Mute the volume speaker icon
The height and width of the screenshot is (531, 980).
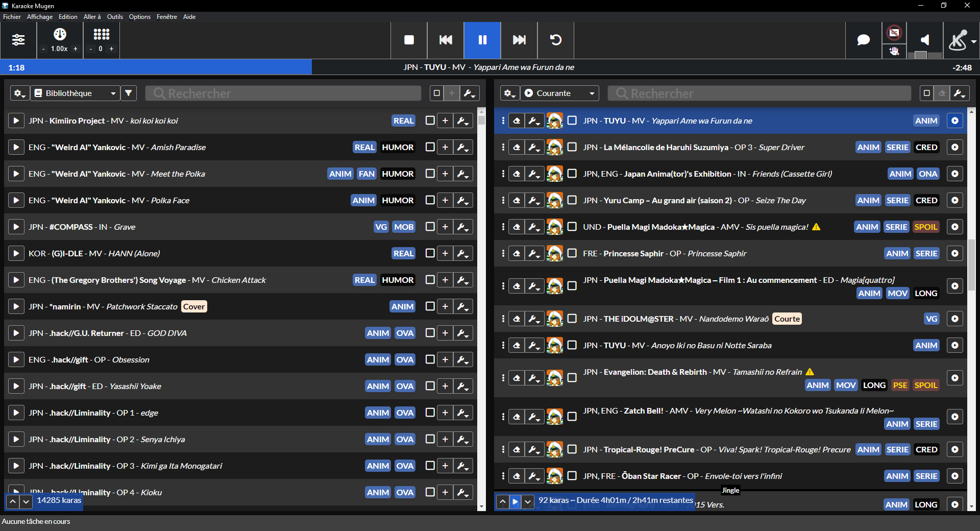[925, 40]
